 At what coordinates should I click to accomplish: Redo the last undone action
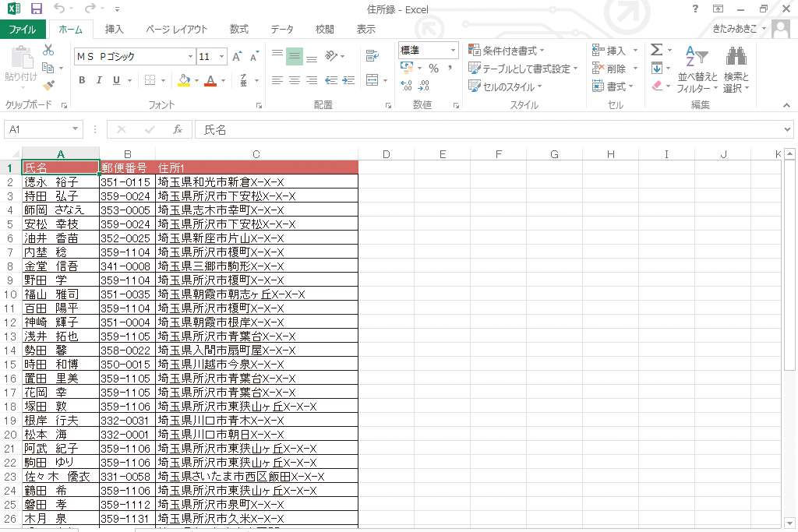point(90,8)
